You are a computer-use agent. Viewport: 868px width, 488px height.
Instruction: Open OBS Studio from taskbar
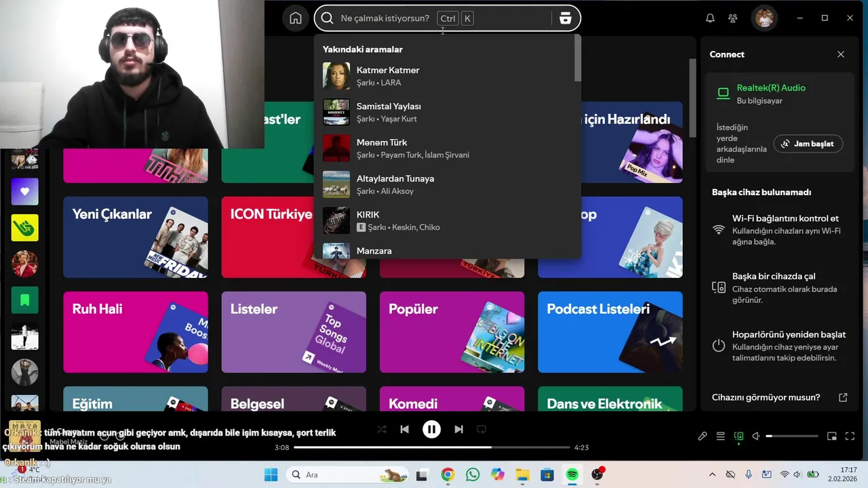[597, 474]
